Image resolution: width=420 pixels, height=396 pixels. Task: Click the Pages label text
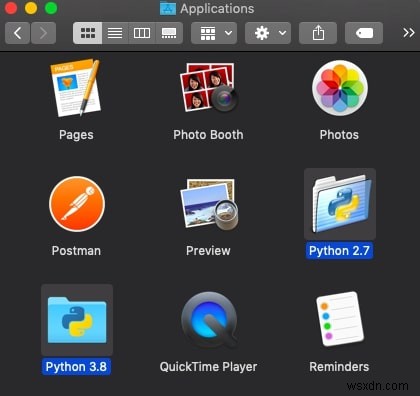pyautogui.click(x=76, y=135)
